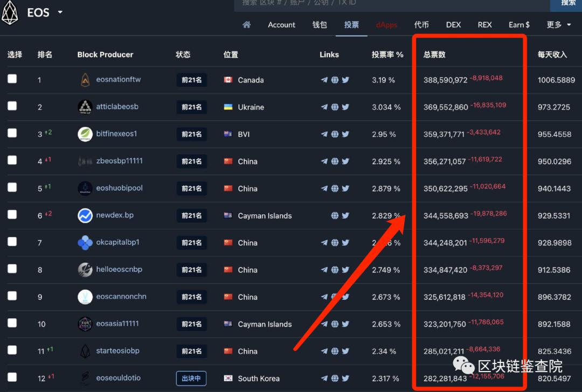
Task: Switch to the 投票 tab
Action: click(351, 25)
